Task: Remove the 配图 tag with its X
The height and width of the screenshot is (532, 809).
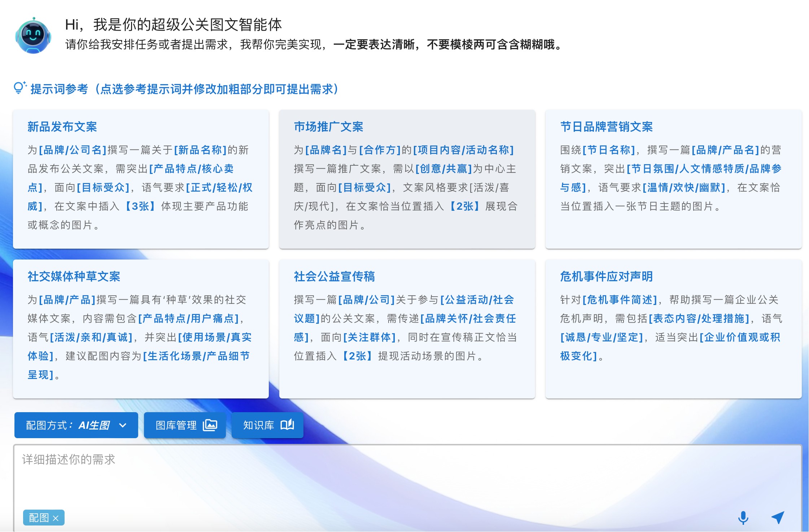Action: 56,518
